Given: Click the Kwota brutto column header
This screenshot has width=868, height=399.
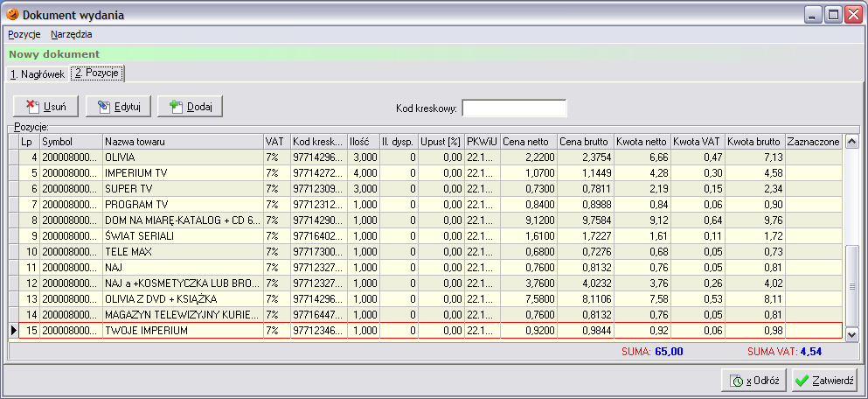Looking at the screenshot, I should click(x=755, y=142).
